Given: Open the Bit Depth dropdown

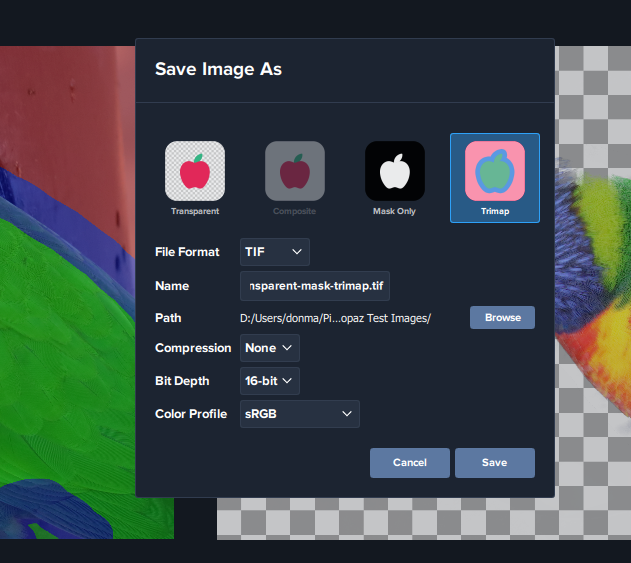Looking at the screenshot, I should click(x=270, y=381).
